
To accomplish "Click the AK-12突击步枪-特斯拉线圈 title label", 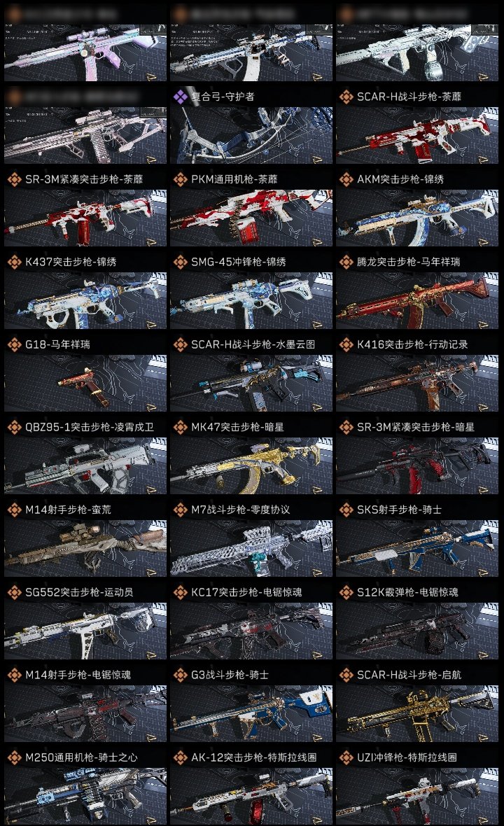I will pyautogui.click(x=254, y=757).
